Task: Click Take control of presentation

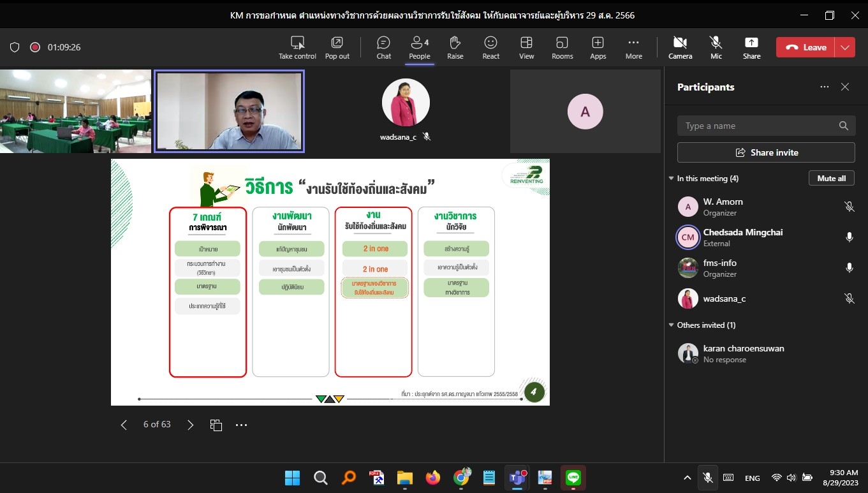Action: (297, 47)
